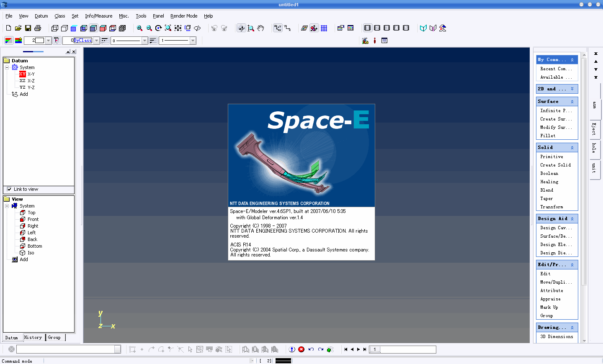Switch to the History tab
Viewport: 603px width, 364px height.
click(x=33, y=337)
